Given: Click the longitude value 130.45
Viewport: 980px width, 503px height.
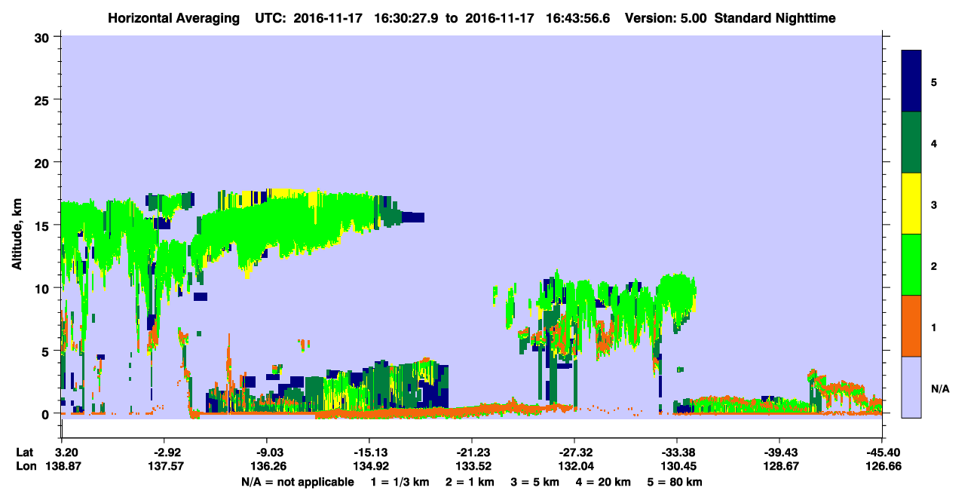Looking at the screenshot, I should (677, 466).
